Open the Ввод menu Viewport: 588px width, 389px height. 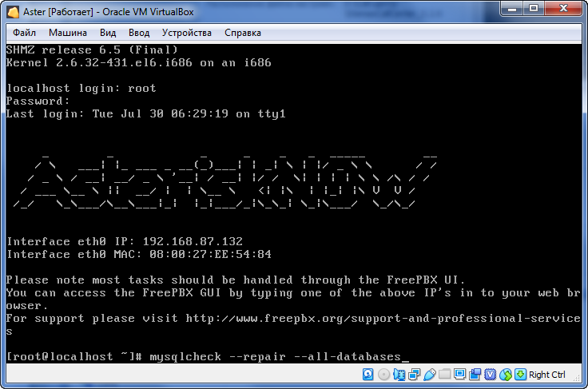(139, 33)
